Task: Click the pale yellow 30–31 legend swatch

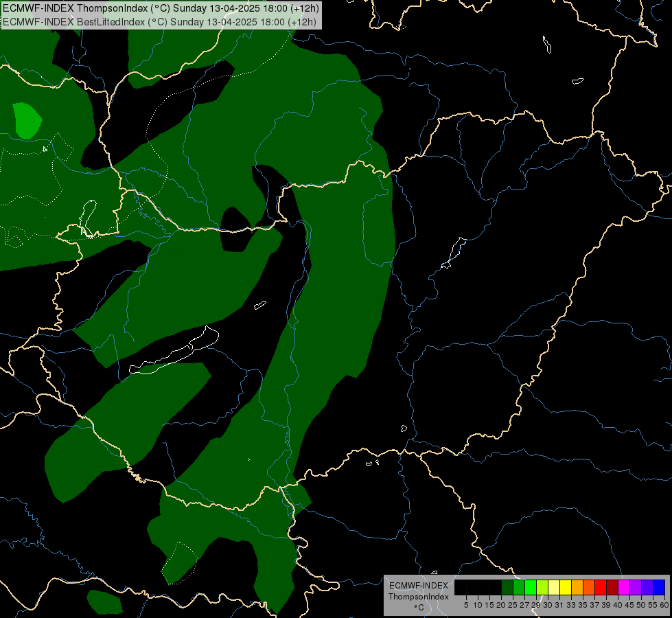Action: (554, 587)
